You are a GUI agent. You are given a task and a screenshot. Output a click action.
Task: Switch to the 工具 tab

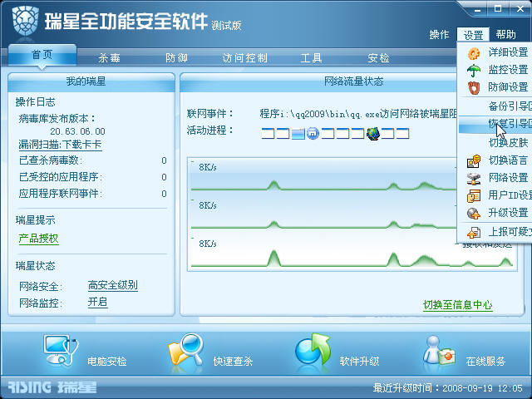pyautogui.click(x=311, y=58)
